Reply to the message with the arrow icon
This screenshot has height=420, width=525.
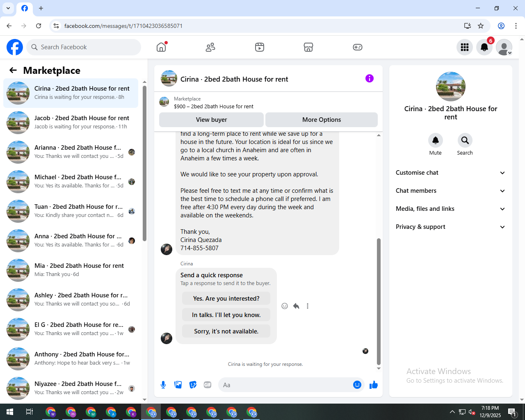point(296,306)
